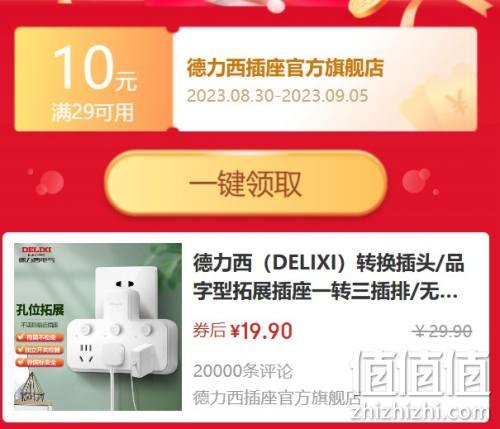Click the 满29可用 coupon condition
The image size is (500, 429).
(93, 112)
